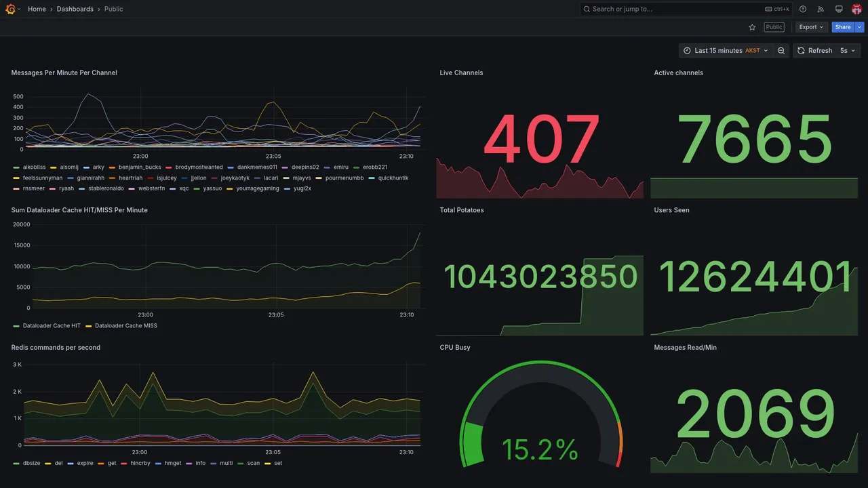Select the Active channels panel title
The width and height of the screenshot is (868, 488).
click(678, 73)
